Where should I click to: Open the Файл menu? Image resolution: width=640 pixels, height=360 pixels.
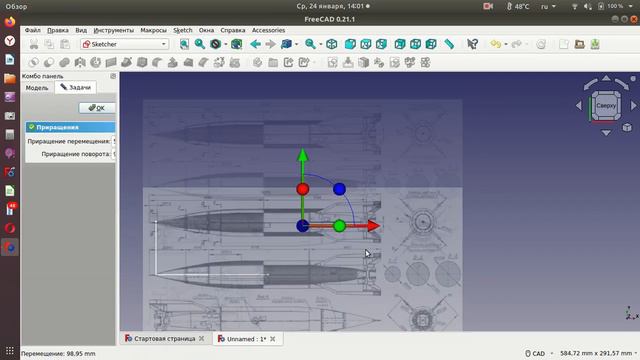click(32, 30)
